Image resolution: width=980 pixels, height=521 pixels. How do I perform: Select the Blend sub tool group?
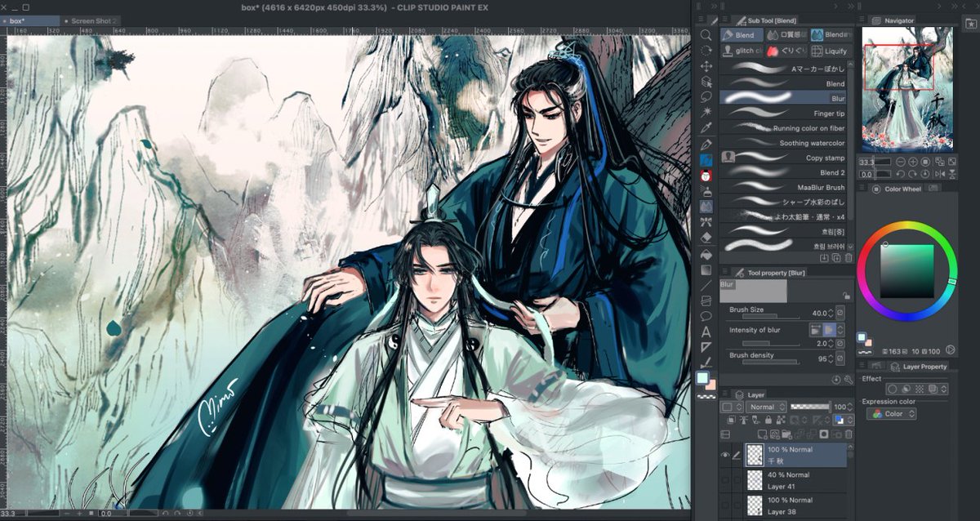[742, 35]
